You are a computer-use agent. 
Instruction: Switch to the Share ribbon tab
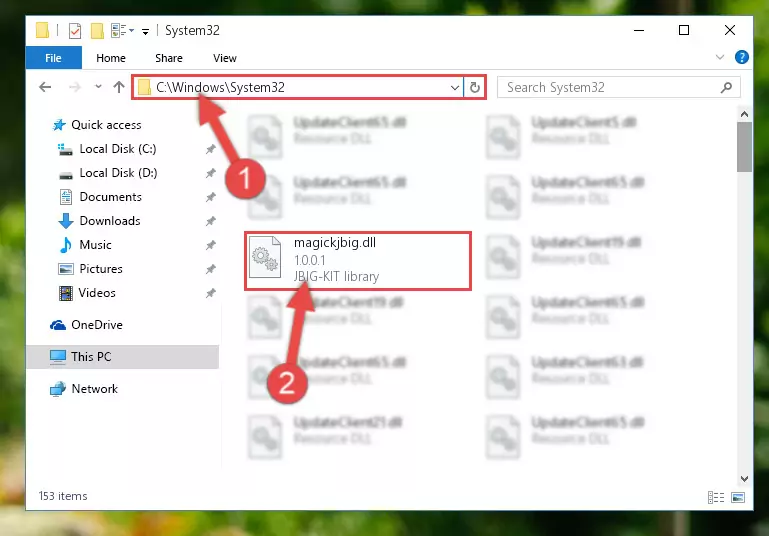point(169,58)
